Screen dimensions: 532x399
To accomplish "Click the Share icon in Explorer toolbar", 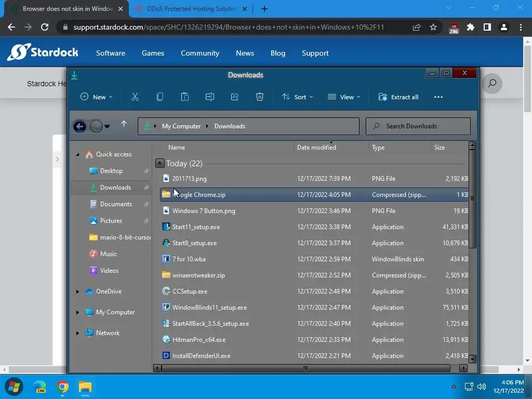I will tap(235, 97).
